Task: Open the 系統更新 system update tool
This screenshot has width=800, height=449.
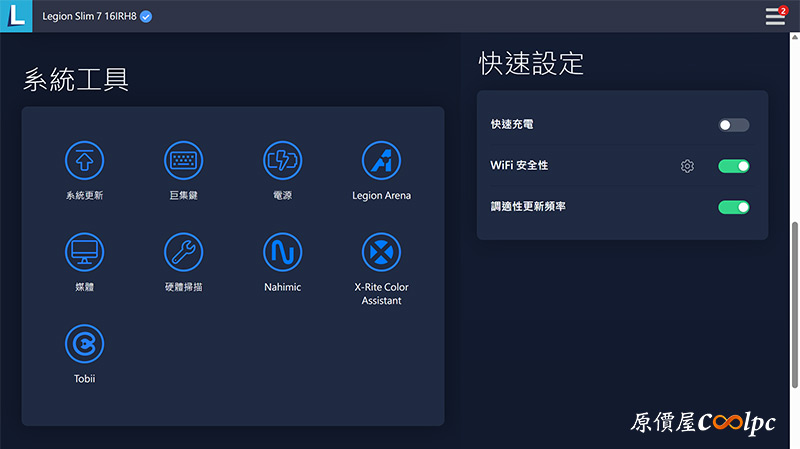Action: click(x=84, y=160)
